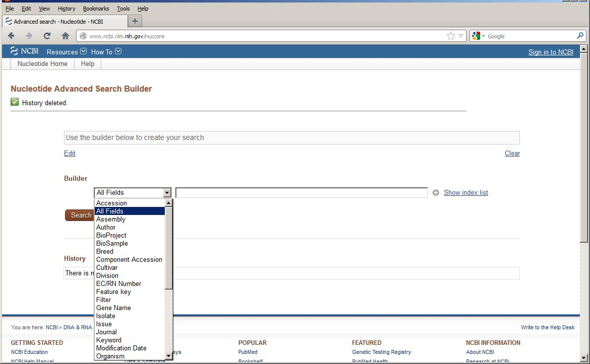The image size is (590, 364).
Task: Click the DNA & RNA breadcrumb link
Action: [78, 327]
